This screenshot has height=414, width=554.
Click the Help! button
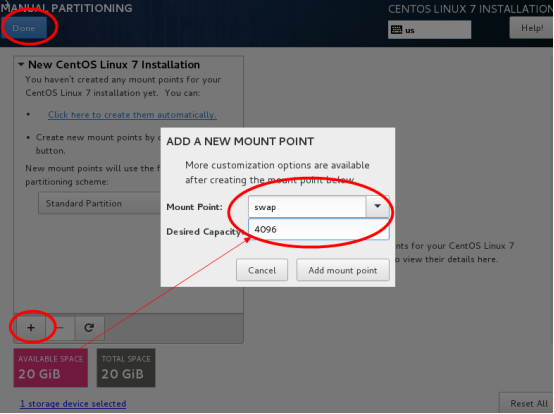pos(532,28)
